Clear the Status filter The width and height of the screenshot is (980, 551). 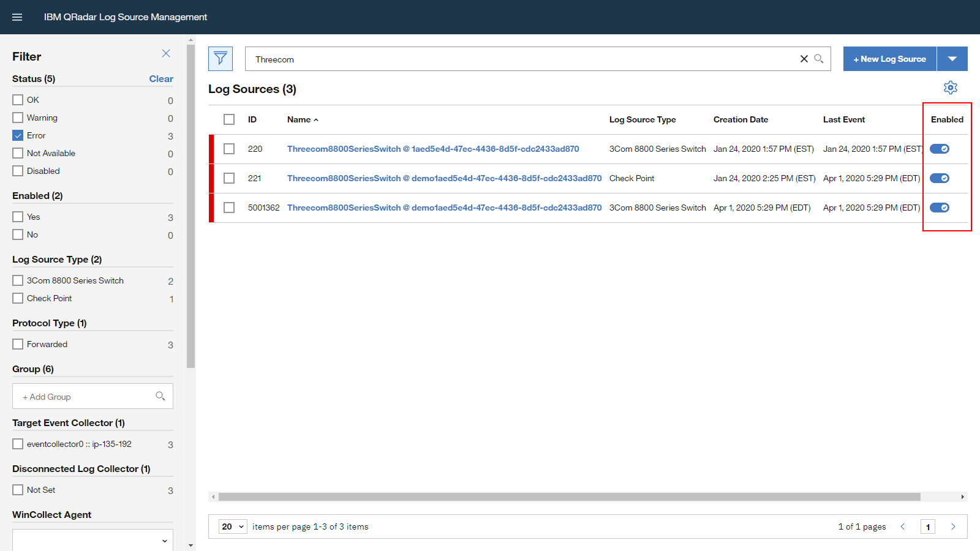[161, 78]
